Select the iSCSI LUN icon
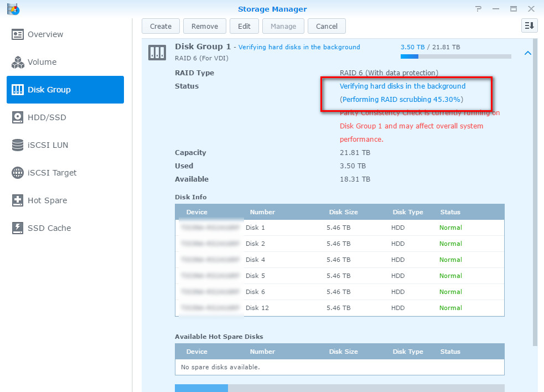Viewport: 544px width, 392px height. tap(18, 145)
